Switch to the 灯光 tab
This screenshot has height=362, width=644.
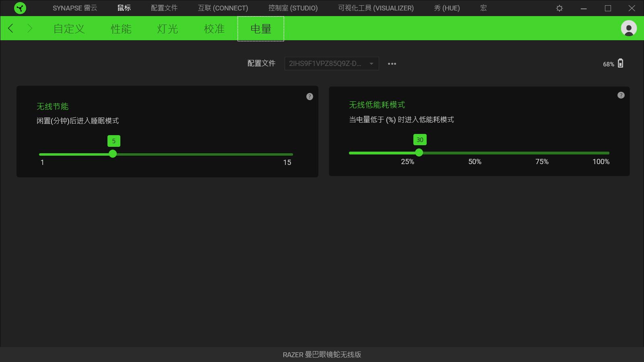[167, 28]
